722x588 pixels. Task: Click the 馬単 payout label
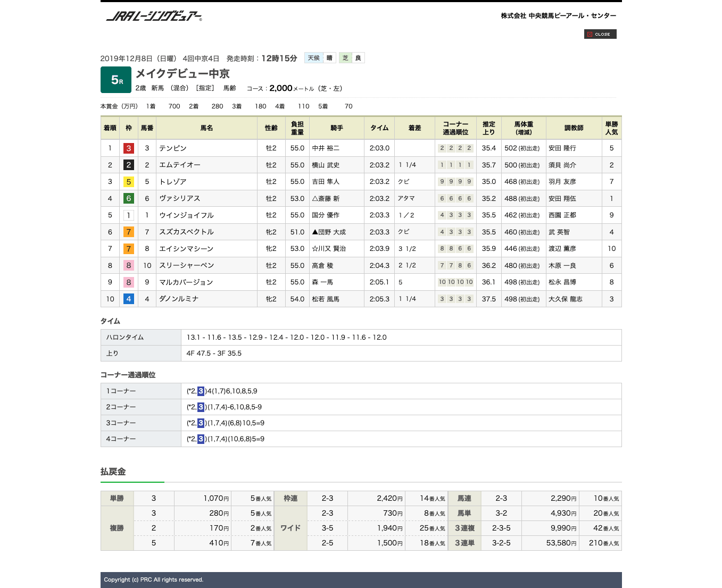(464, 514)
